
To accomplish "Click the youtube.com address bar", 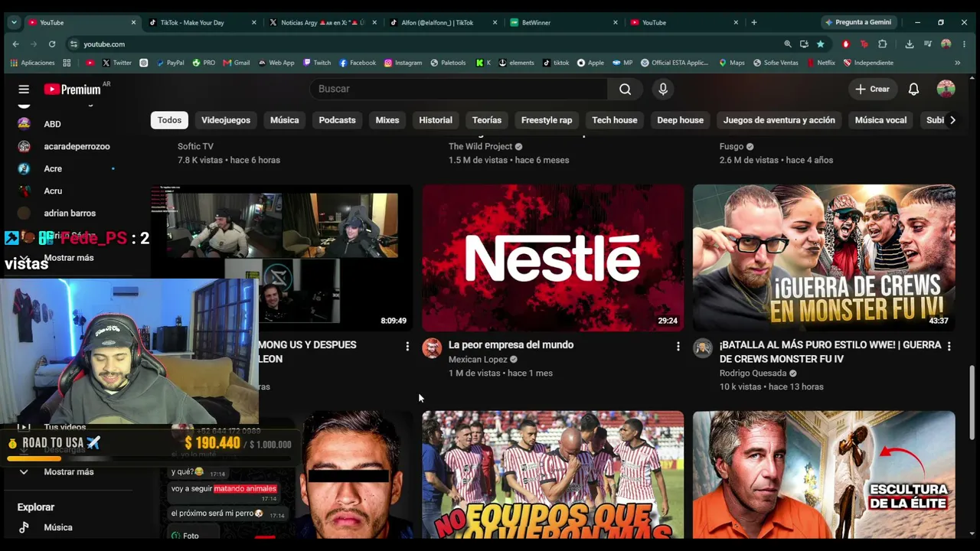I will (x=429, y=44).
